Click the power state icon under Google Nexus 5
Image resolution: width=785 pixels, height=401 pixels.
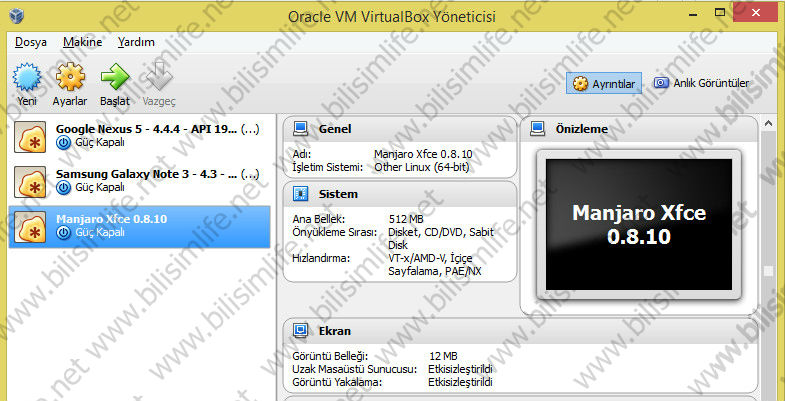tap(63, 143)
